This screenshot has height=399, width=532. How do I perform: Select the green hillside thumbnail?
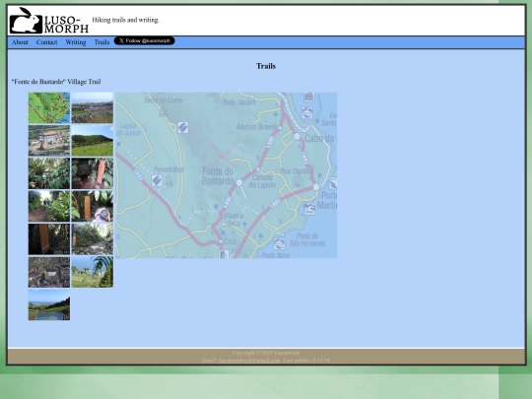pos(93,141)
